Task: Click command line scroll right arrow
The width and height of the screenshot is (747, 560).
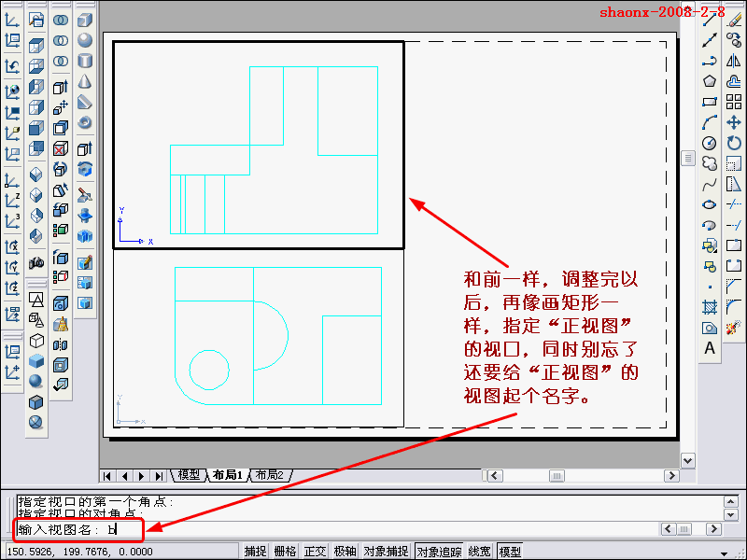Action: (x=713, y=529)
